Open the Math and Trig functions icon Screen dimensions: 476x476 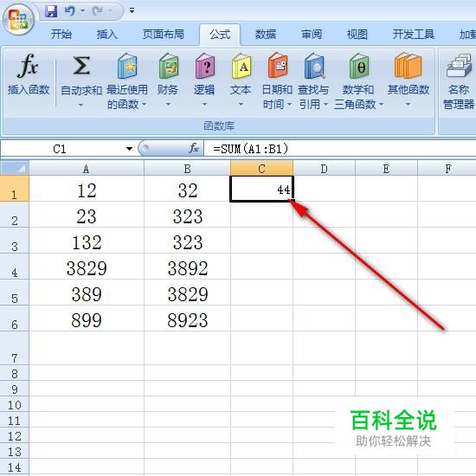[x=359, y=66]
